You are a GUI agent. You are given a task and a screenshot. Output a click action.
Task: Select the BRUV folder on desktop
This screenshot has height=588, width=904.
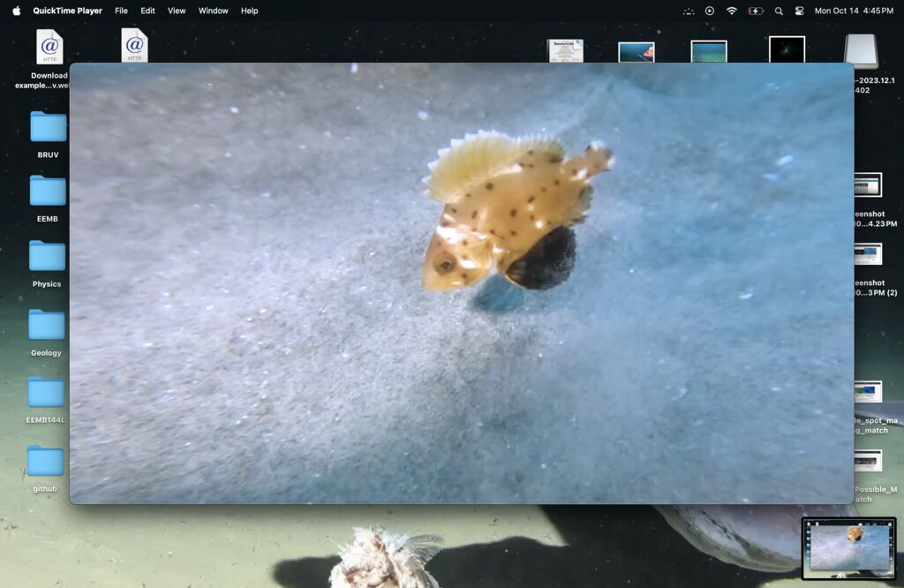coord(48,127)
